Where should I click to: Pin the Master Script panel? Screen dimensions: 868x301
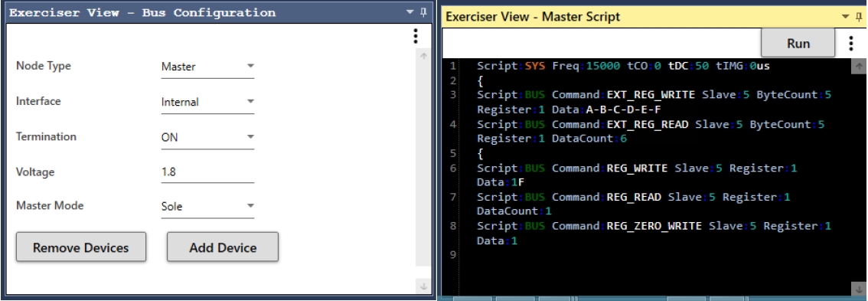859,17
